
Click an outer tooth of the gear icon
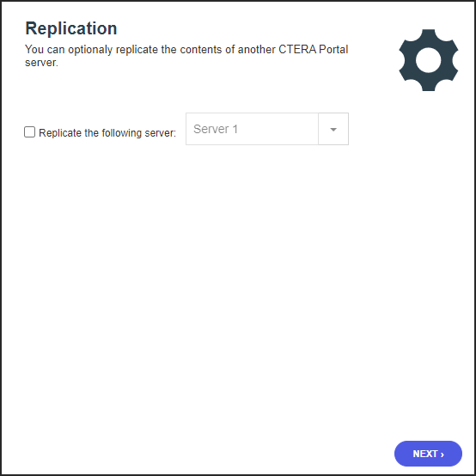point(429,34)
